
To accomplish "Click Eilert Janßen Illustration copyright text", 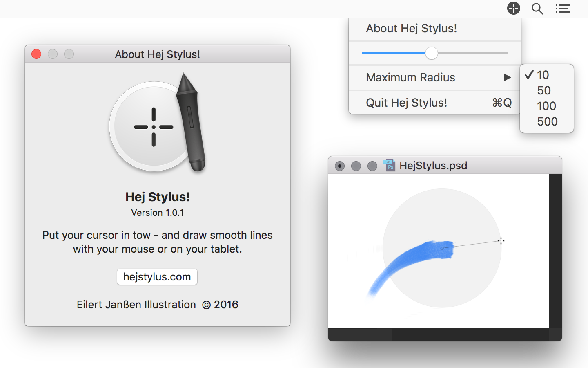I will (158, 305).
